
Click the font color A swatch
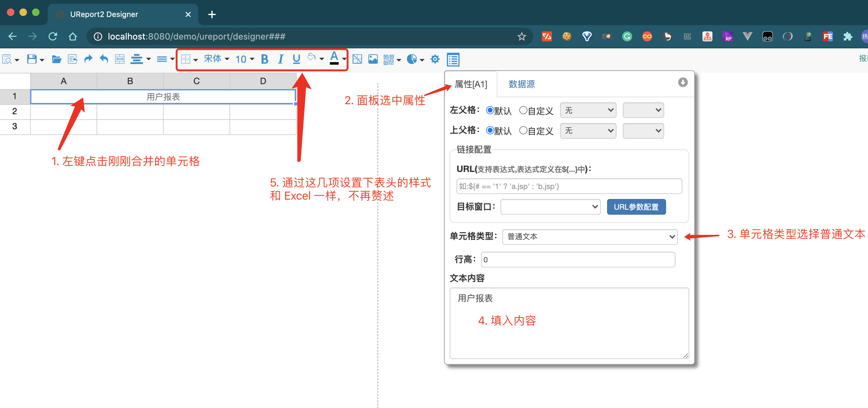pyautogui.click(x=334, y=58)
